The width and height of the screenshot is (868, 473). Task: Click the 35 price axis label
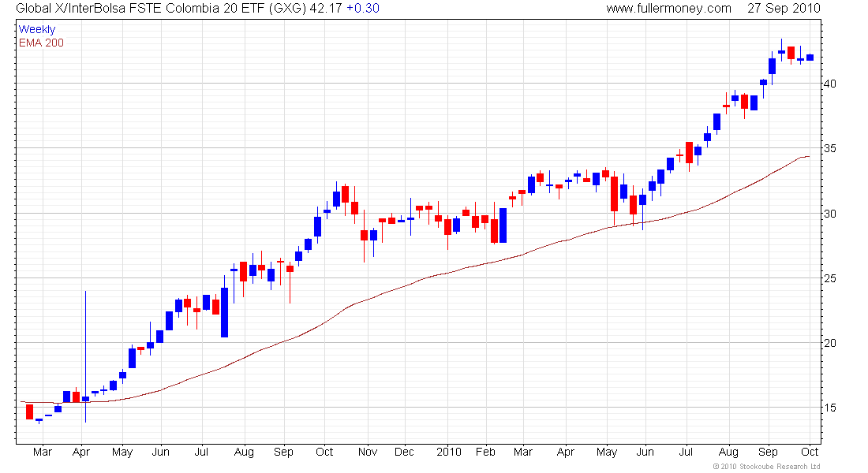click(x=830, y=148)
